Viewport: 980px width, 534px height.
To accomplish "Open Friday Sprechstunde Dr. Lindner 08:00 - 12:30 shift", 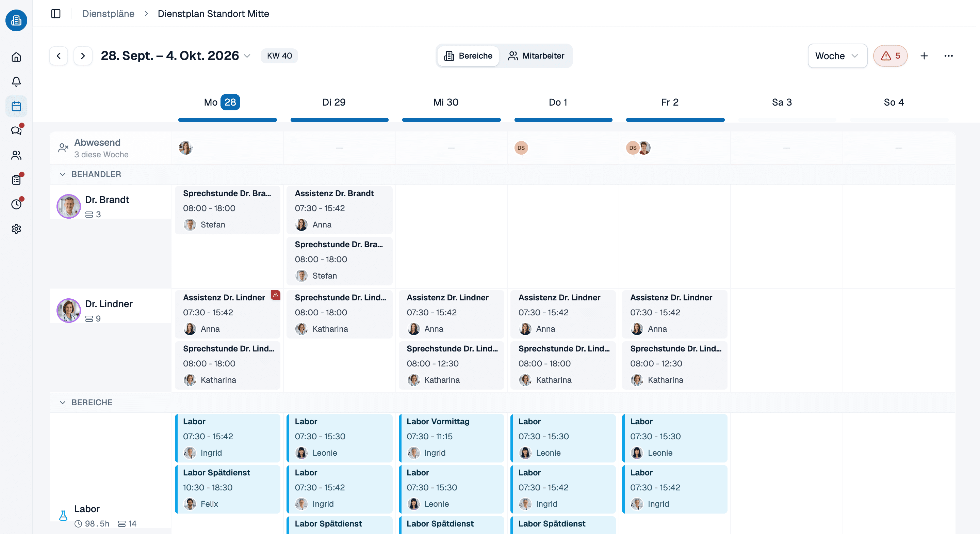I will pos(674,365).
